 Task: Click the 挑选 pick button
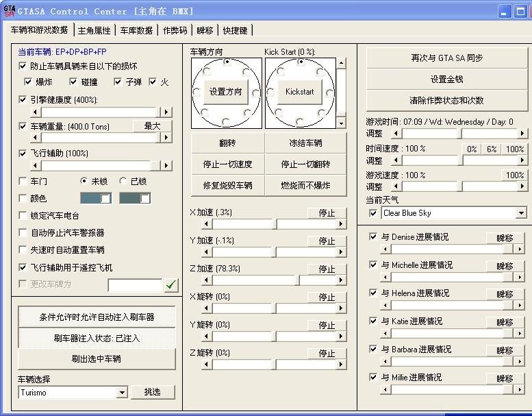(152, 392)
